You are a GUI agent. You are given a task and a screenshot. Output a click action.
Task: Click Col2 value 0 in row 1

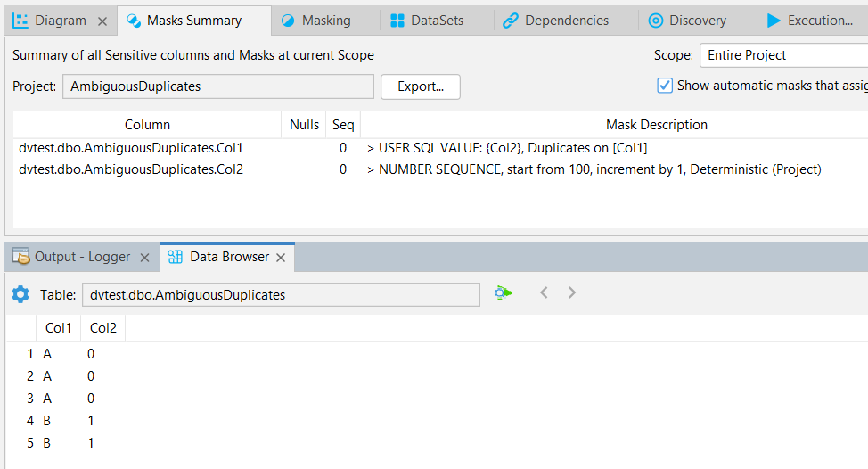(91, 354)
